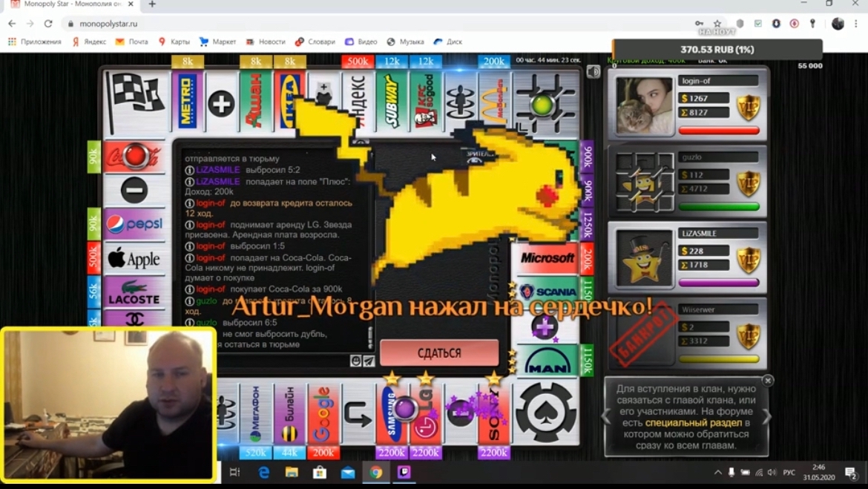868x489 pixels.
Task: Open LiZASMILE player avatar
Action: [x=645, y=258]
